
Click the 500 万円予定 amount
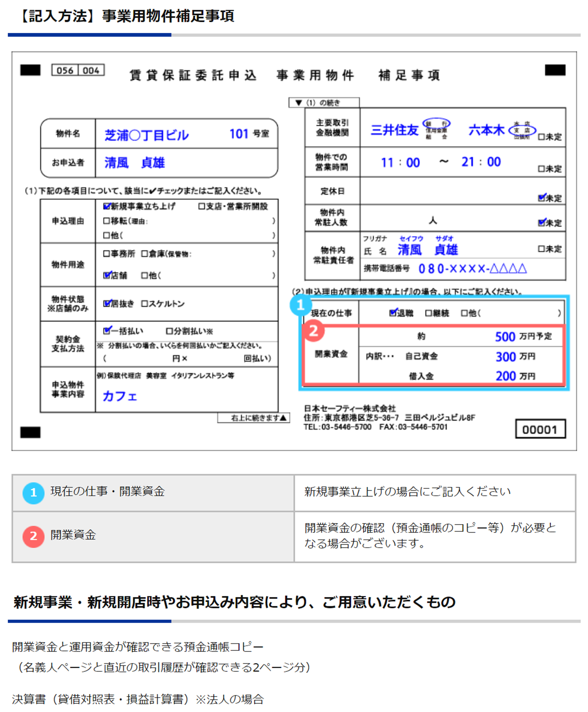(523, 336)
